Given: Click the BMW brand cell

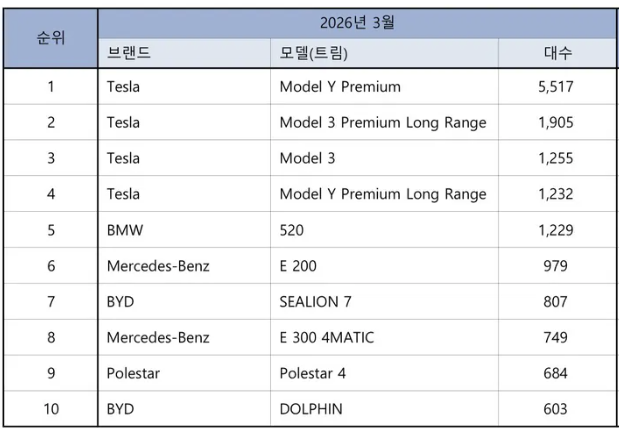Looking at the screenshot, I should point(125,230).
